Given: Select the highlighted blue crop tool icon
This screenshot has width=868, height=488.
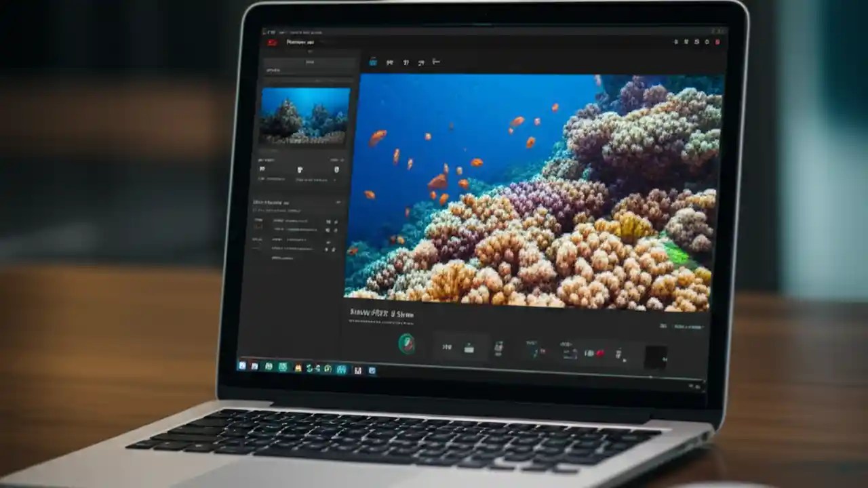Looking at the screenshot, I should [x=372, y=62].
